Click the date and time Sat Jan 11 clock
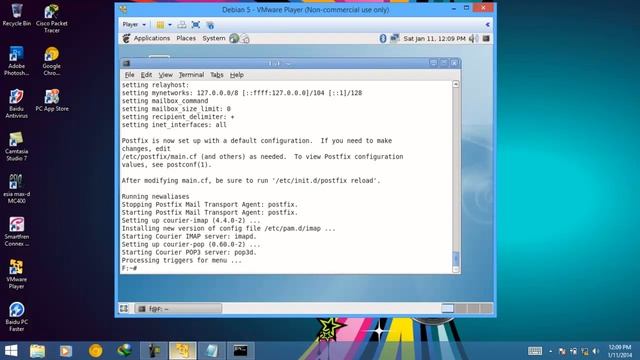640x360 pixels. tap(434, 38)
